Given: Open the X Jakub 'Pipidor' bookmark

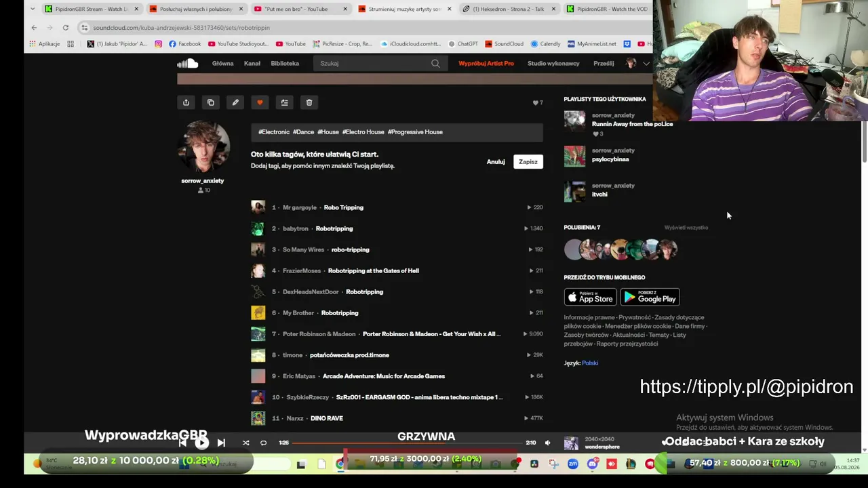Looking at the screenshot, I should click(117, 44).
